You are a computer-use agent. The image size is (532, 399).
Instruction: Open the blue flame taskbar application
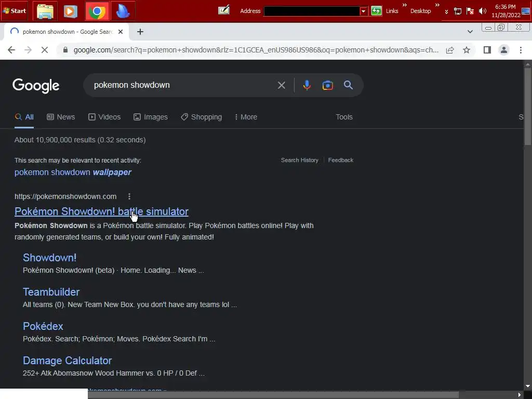[123, 11]
